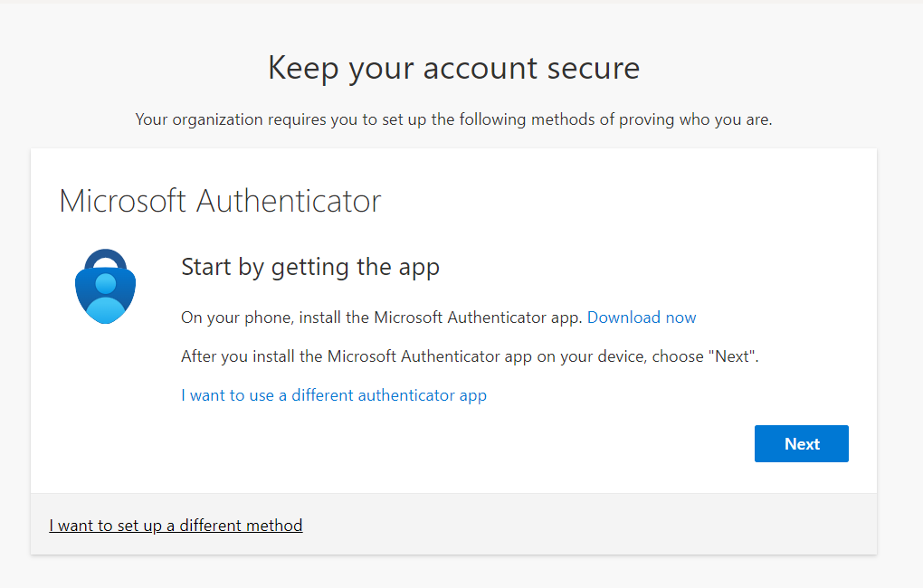Click the Start by getting the app heading
923x588 pixels.
[309, 267]
